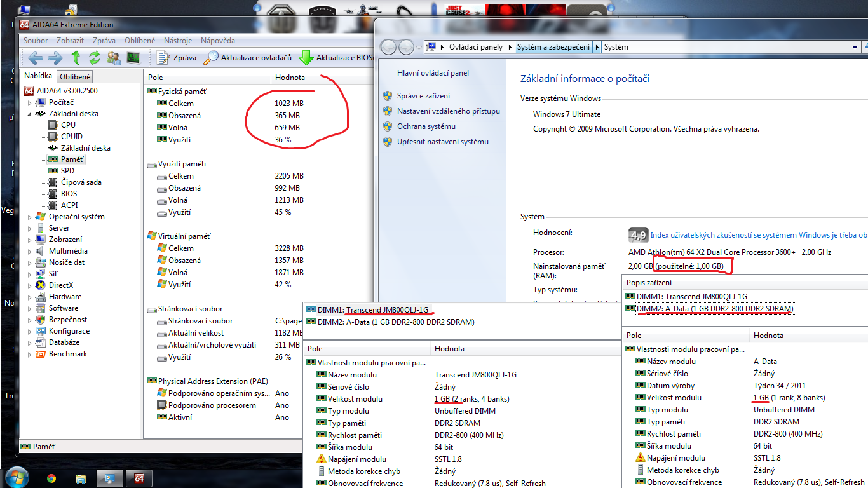The width and height of the screenshot is (868, 488).
Task: Click the BIOS chip icon in tree
Action: click(53, 194)
